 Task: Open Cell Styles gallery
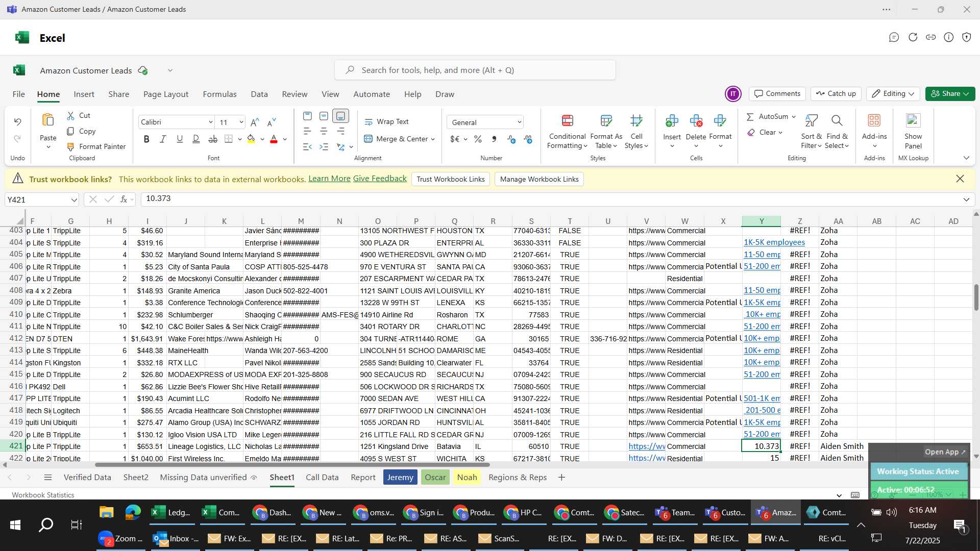click(x=636, y=132)
